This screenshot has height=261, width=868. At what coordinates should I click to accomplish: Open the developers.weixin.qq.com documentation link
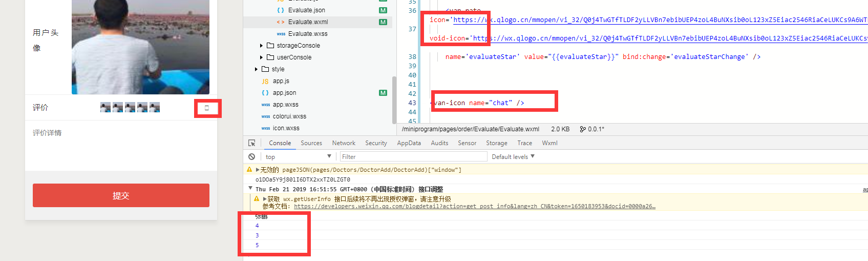click(x=475, y=206)
